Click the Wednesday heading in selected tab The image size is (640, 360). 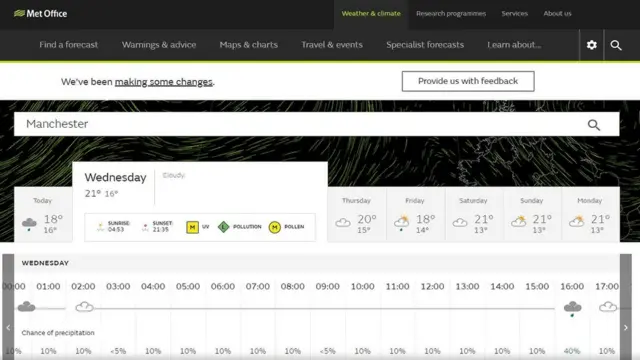(116, 178)
